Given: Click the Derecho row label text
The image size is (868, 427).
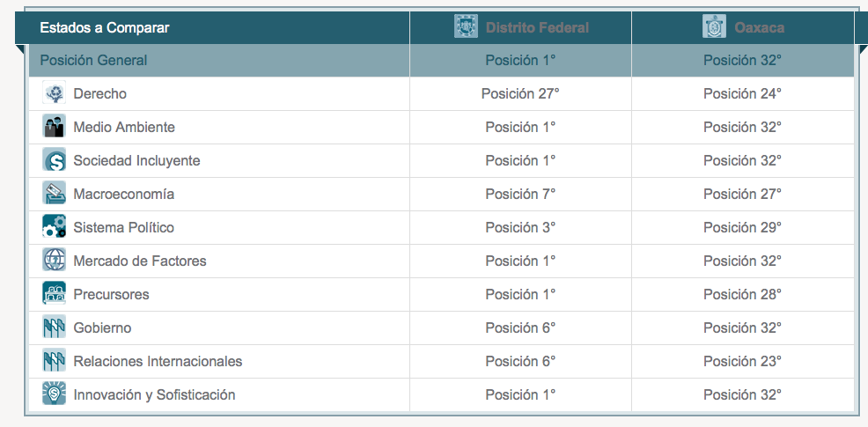Looking at the screenshot, I should 99,93.
